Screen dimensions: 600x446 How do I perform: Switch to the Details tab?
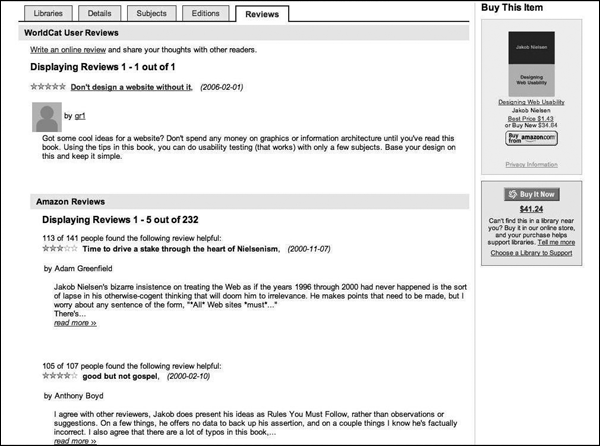(98, 13)
